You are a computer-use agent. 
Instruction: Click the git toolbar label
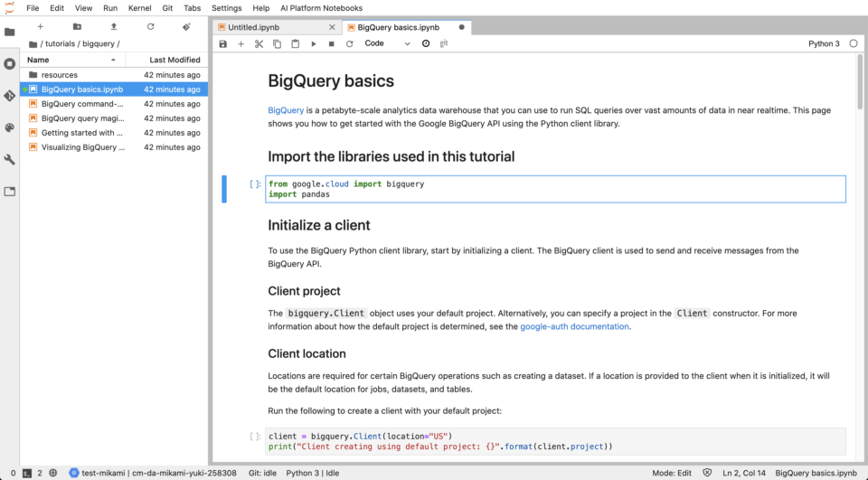(x=444, y=43)
